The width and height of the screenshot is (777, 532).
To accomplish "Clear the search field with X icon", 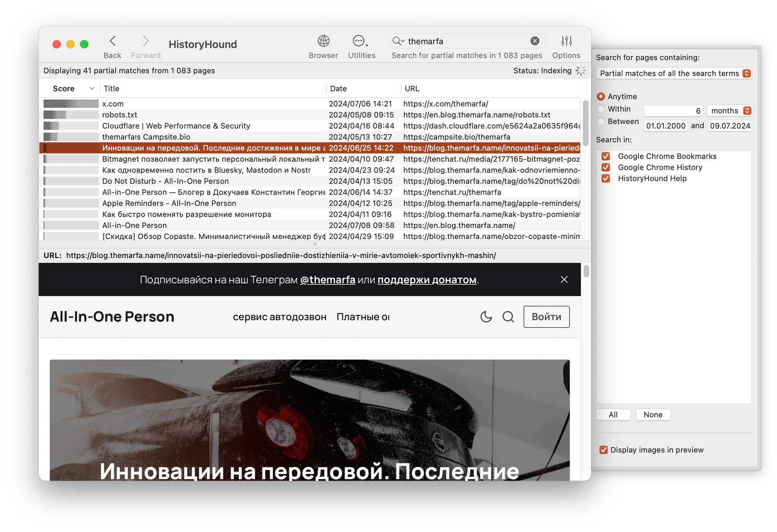I will [x=535, y=41].
